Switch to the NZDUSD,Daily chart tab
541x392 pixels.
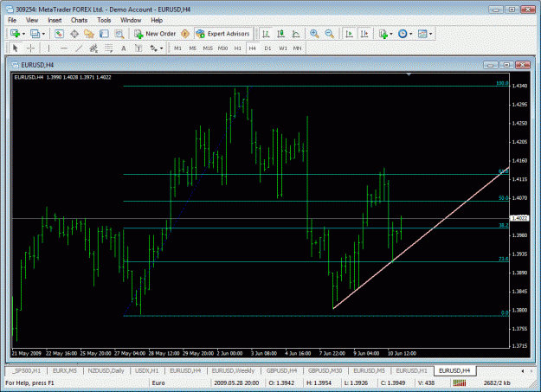pos(106,370)
